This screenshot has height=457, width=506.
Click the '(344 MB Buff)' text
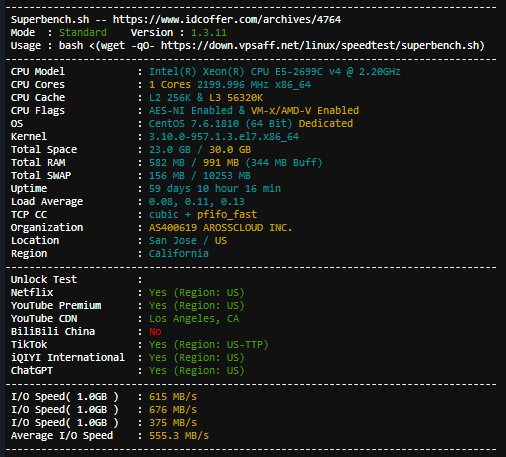tap(284, 163)
